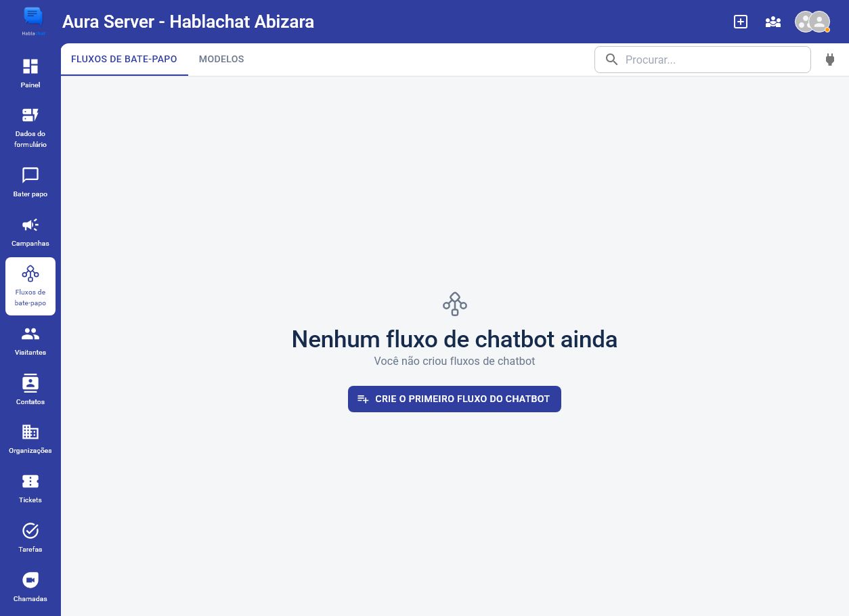
Task: Open the Painel dashboard icon
Action: click(30, 66)
